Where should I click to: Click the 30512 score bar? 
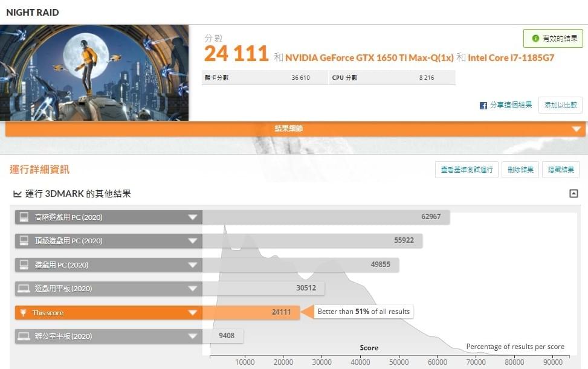pyautogui.click(x=263, y=289)
